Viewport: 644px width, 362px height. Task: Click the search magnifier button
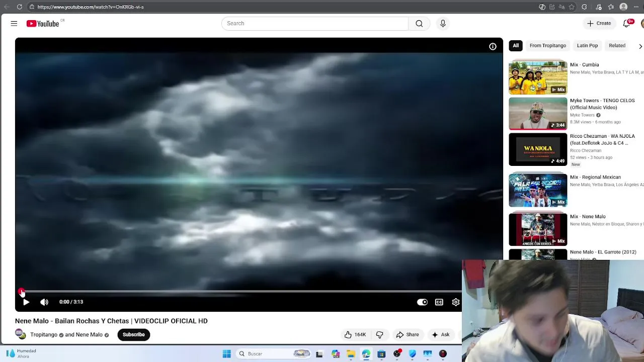point(419,23)
